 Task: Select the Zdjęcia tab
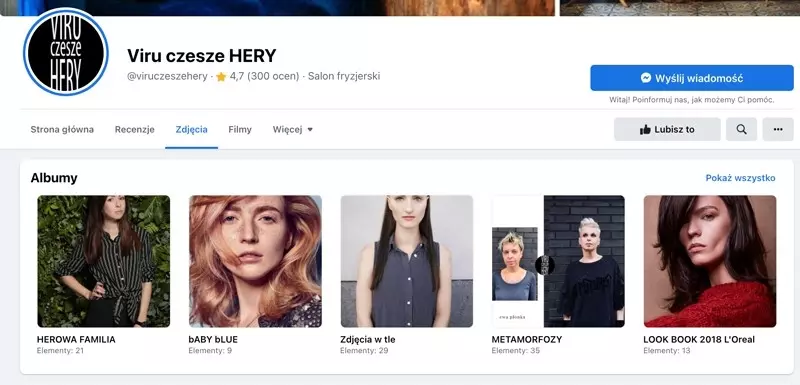pyautogui.click(x=191, y=130)
